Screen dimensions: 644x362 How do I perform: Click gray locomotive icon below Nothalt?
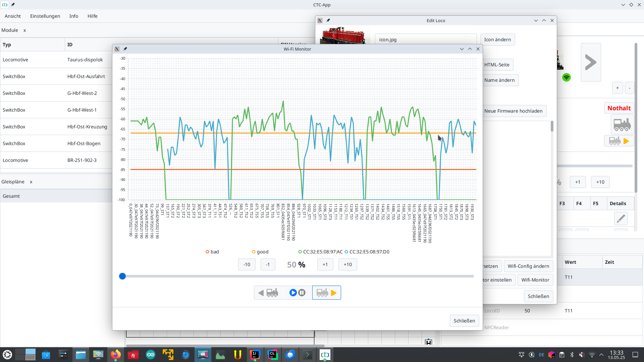(x=622, y=124)
